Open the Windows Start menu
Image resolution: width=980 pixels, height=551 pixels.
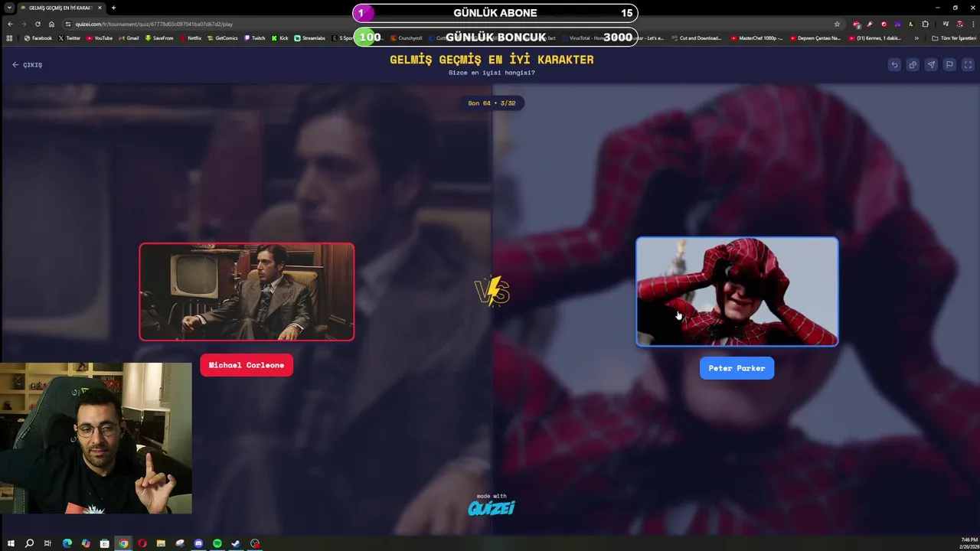click(11, 543)
